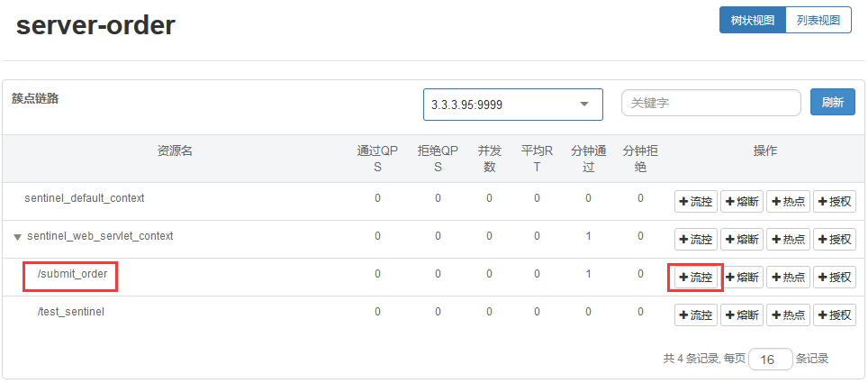This screenshot has width=868, height=383.
Task: Focus the 关键字 search input field
Action: coord(710,104)
